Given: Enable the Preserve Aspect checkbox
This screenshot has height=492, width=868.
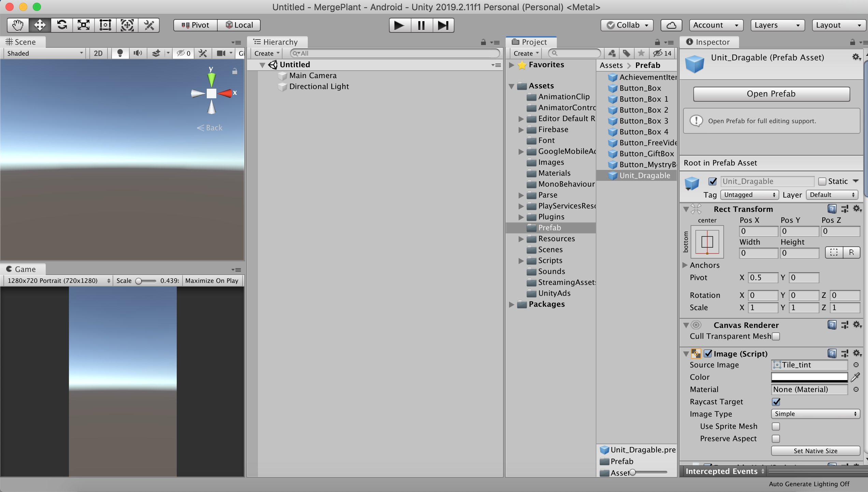Looking at the screenshot, I should tap(776, 438).
